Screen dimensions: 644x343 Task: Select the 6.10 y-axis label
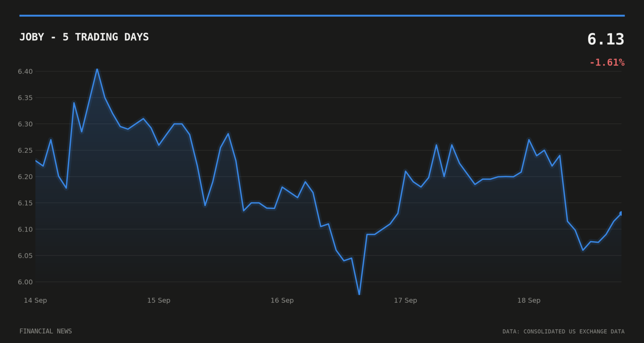pos(25,230)
